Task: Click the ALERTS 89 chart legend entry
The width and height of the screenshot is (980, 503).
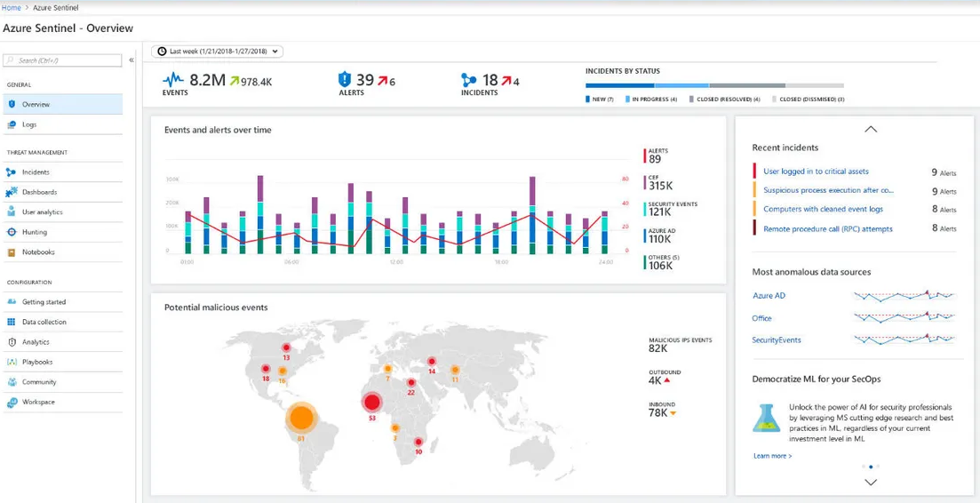Action: click(657, 156)
